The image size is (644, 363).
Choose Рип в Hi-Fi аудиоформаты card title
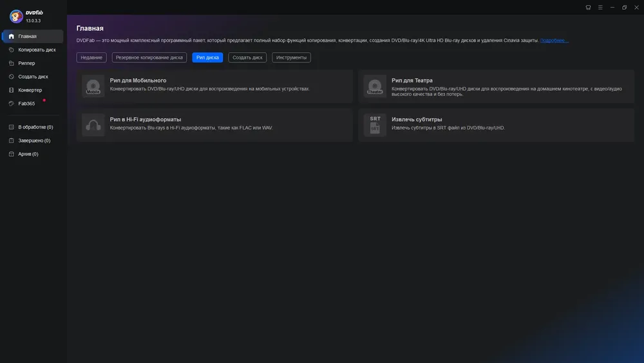coord(146,120)
